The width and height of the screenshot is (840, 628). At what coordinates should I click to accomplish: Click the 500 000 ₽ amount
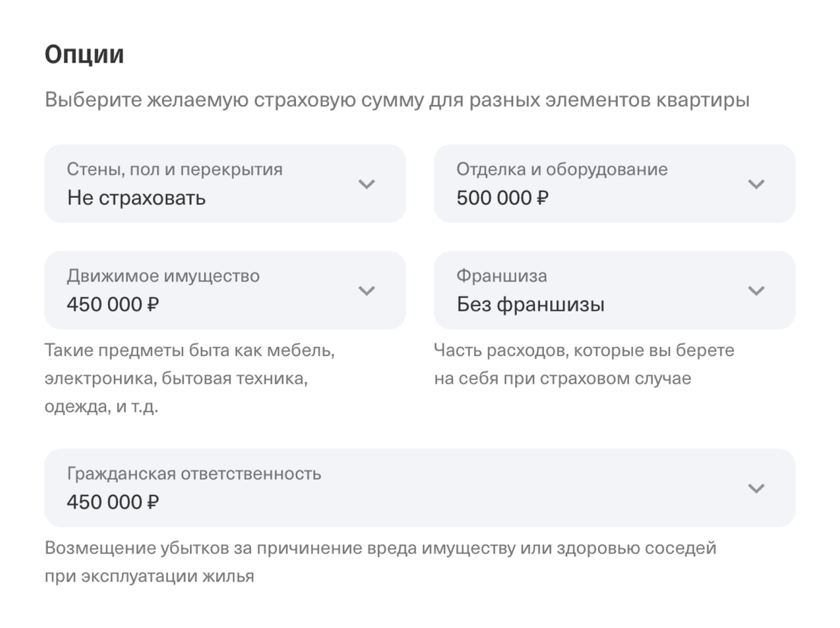(503, 199)
